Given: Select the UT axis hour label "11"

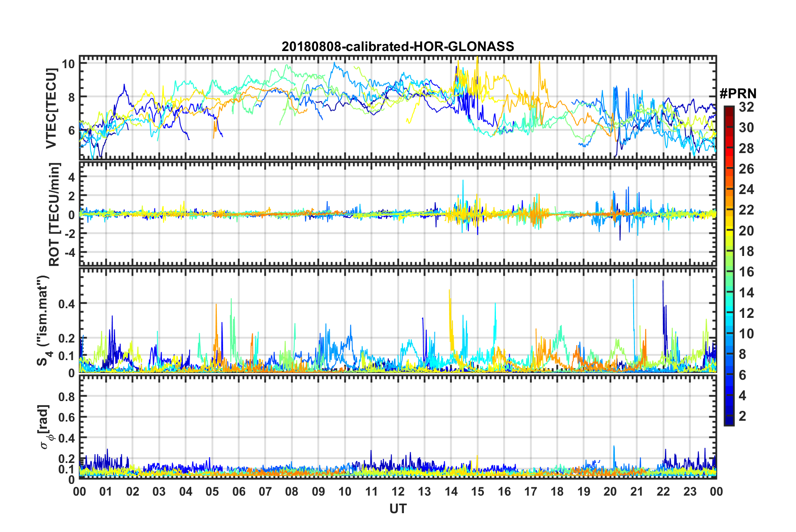Looking at the screenshot, I should [x=371, y=491].
